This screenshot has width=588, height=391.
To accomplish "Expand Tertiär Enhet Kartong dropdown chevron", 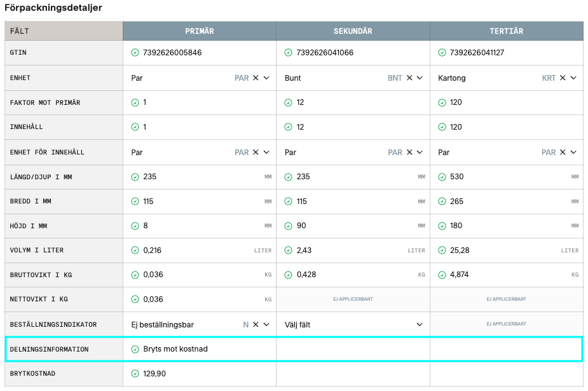I will tap(573, 78).
